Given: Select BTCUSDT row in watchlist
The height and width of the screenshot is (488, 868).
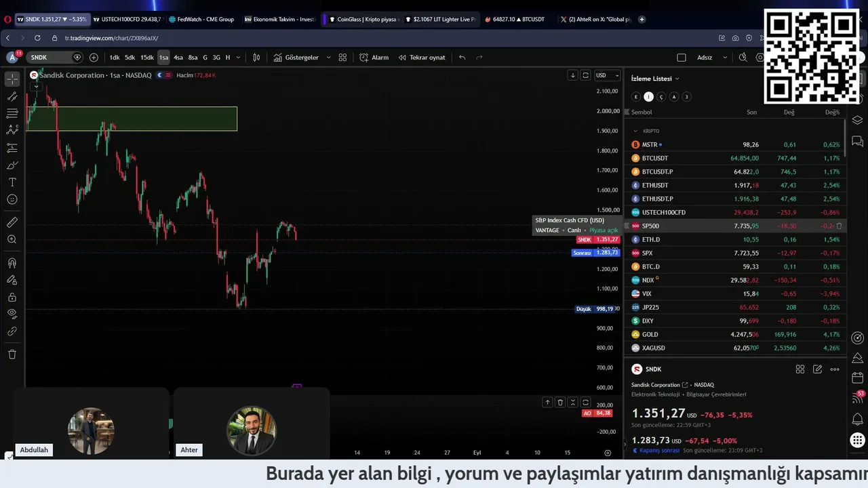Looking at the screenshot, I should coord(736,158).
